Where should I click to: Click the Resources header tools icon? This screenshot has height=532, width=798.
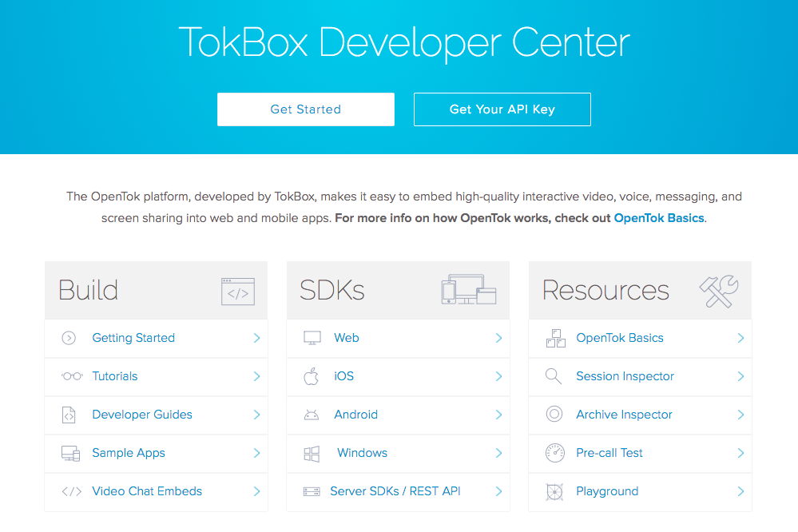(719, 292)
